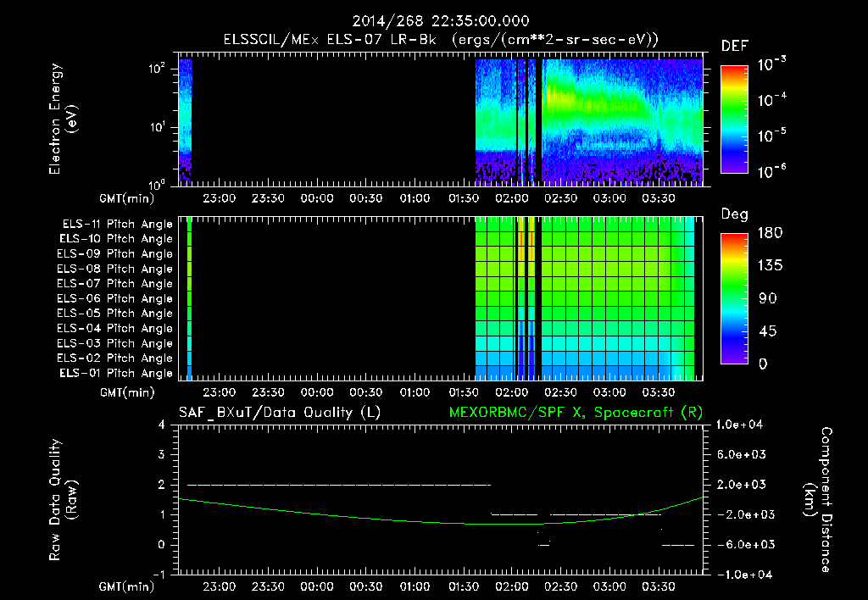This screenshot has height=600, width=868.
Task: Click the 90 degree scale value
Action: coord(767,298)
